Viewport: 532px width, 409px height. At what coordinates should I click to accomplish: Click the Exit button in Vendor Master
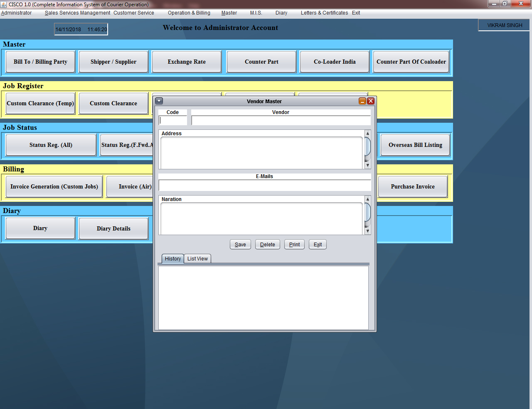(x=318, y=244)
